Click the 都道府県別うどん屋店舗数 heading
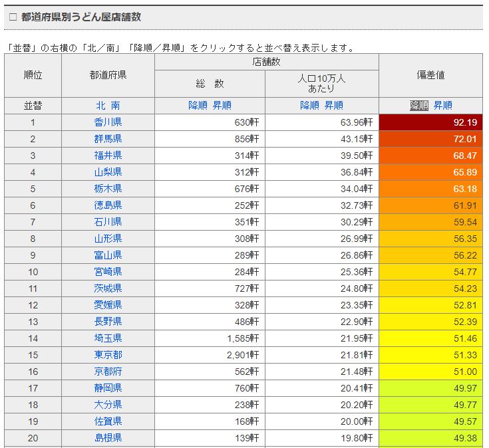489x448 pixels. [81, 17]
